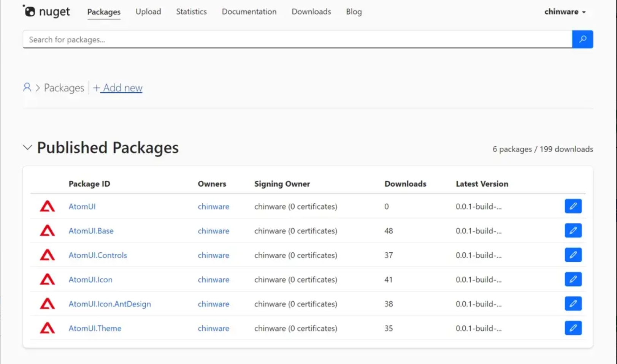This screenshot has width=617, height=364.
Task: Click the AtomUI package logo icon
Action: pyautogui.click(x=48, y=206)
